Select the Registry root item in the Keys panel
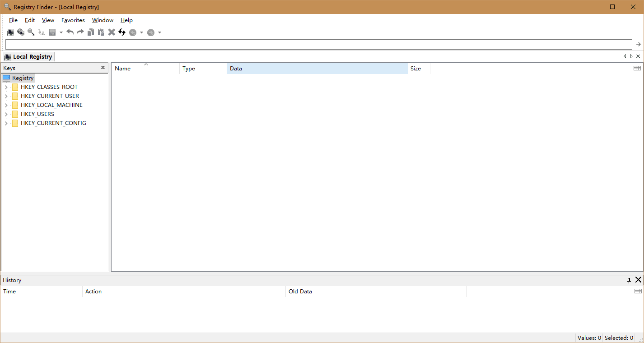 point(22,78)
